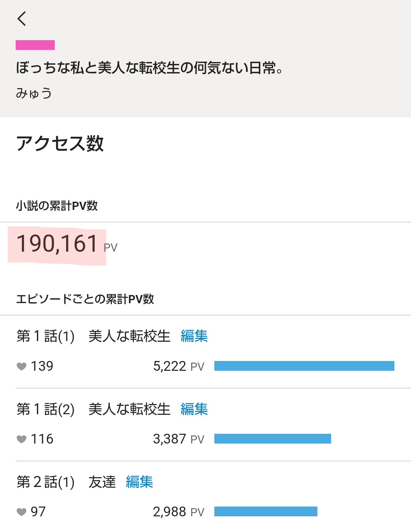Click the アクセス数 heading
The width and height of the screenshot is (411, 532).
coord(60,144)
